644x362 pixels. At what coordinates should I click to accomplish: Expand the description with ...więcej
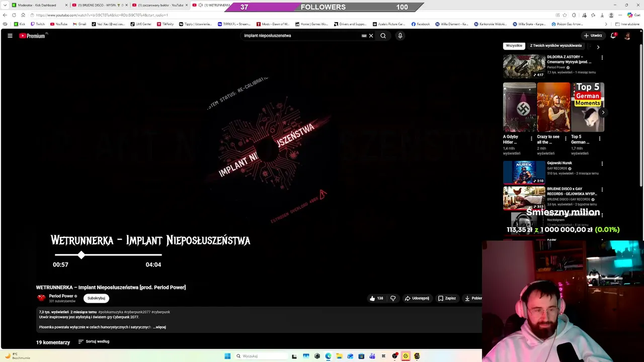[x=159, y=327]
